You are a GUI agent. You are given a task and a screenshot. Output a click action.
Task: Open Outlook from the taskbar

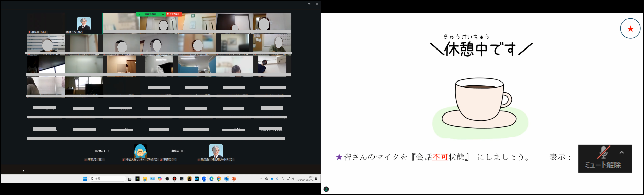click(226, 179)
